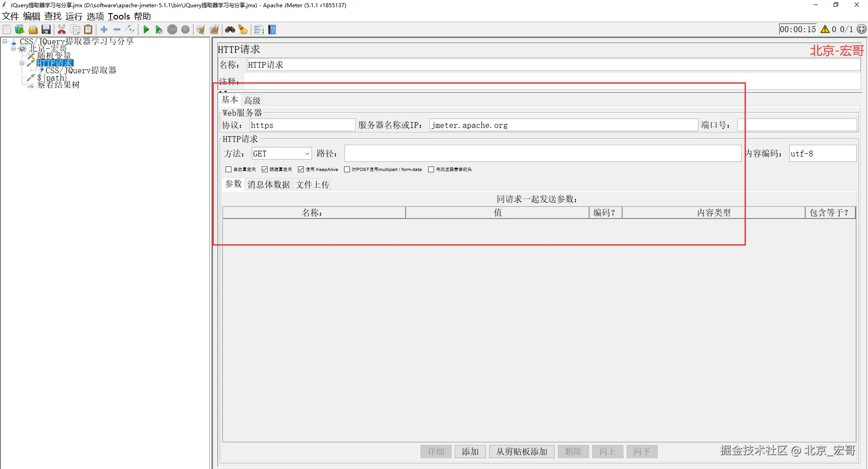Open the Tools menu
The width and height of the screenshot is (868, 469).
click(119, 16)
